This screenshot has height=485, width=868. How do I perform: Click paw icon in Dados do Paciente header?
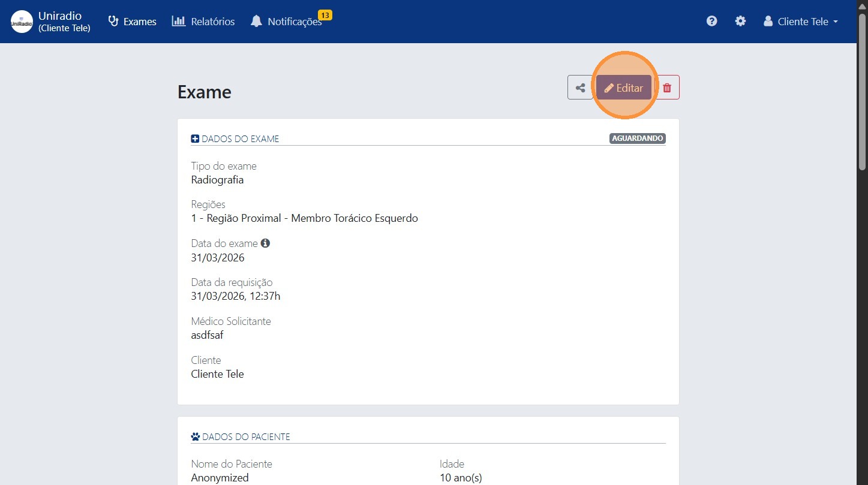pos(196,437)
